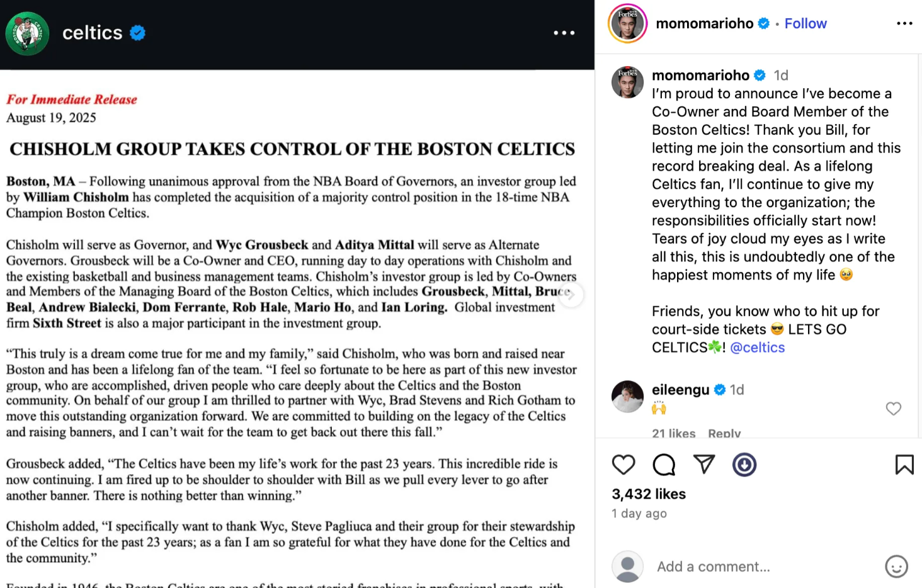Reply to eileengu's comment
This screenshot has width=922, height=588.
pyautogui.click(x=724, y=433)
